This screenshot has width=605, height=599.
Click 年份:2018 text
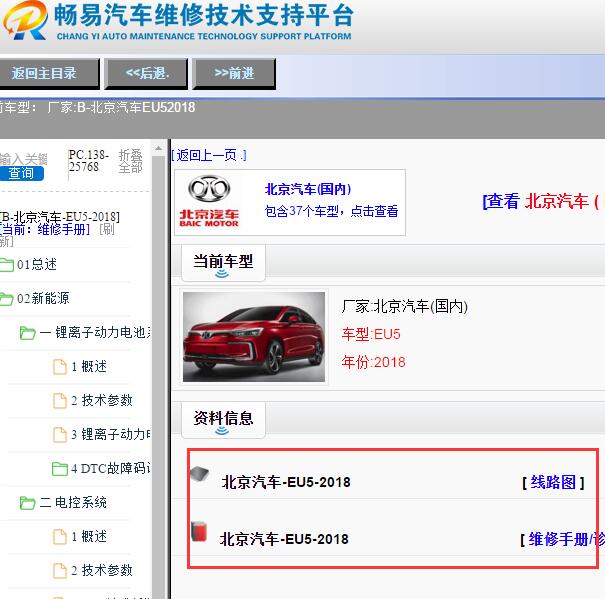373,362
